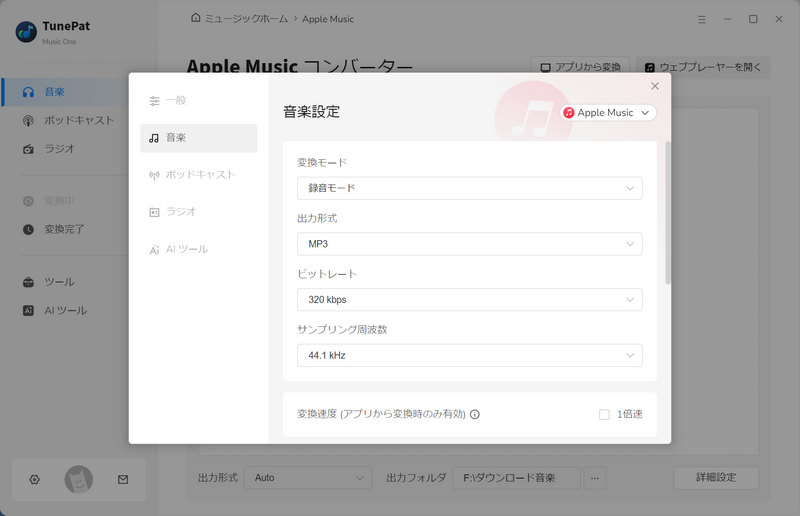Select the ポッドキャスト settings tab in dialog
The width and height of the screenshot is (800, 516).
point(198,175)
